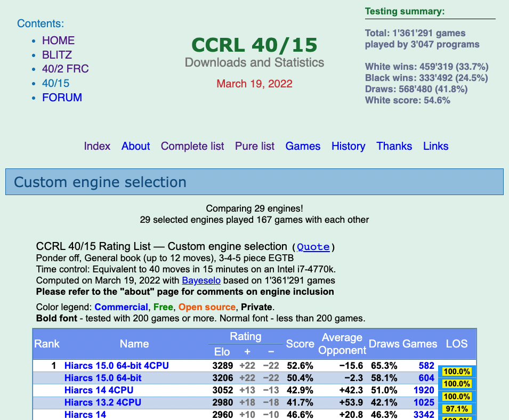Screen dimensions: 509x420
Task: Click the Comparing 29 engines! text
Action: tap(255, 208)
